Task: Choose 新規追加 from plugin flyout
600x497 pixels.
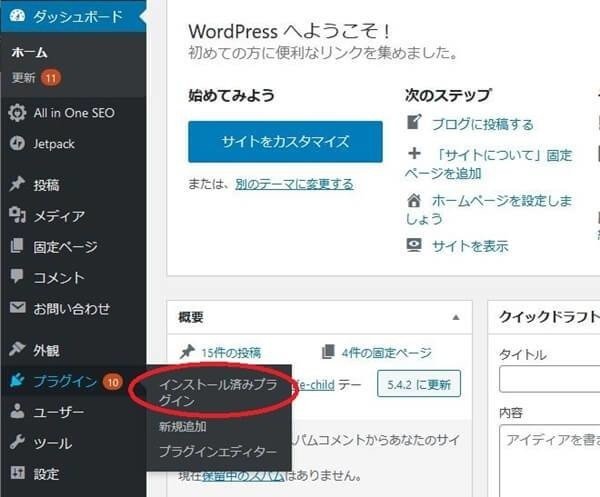Action: pyautogui.click(x=183, y=426)
